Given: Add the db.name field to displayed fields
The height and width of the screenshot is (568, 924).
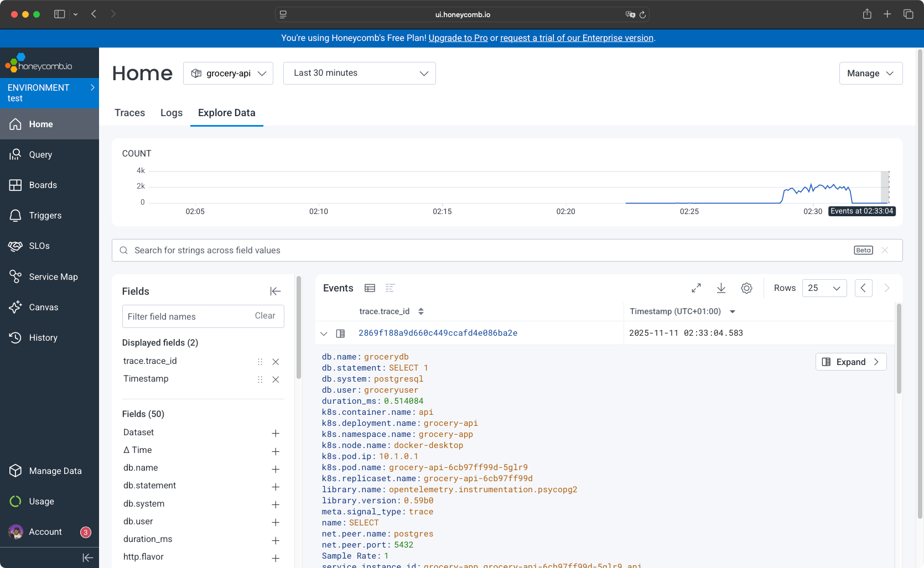Looking at the screenshot, I should [x=276, y=469].
